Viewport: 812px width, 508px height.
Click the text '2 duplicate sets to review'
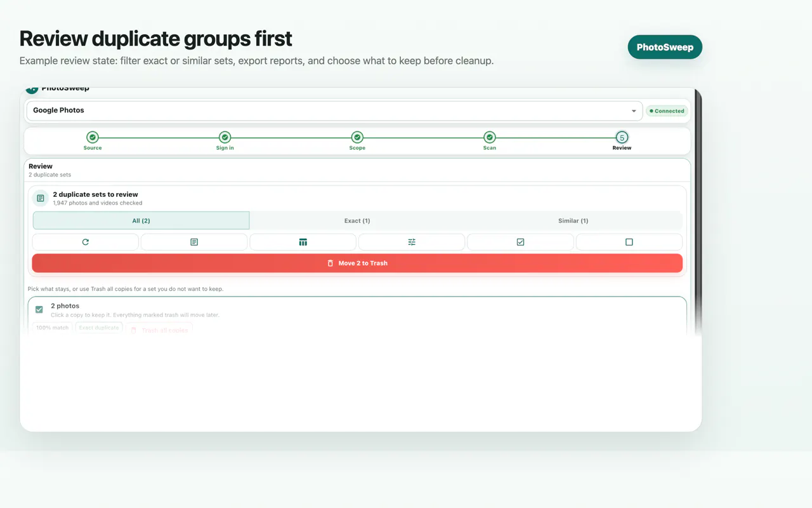pos(95,194)
